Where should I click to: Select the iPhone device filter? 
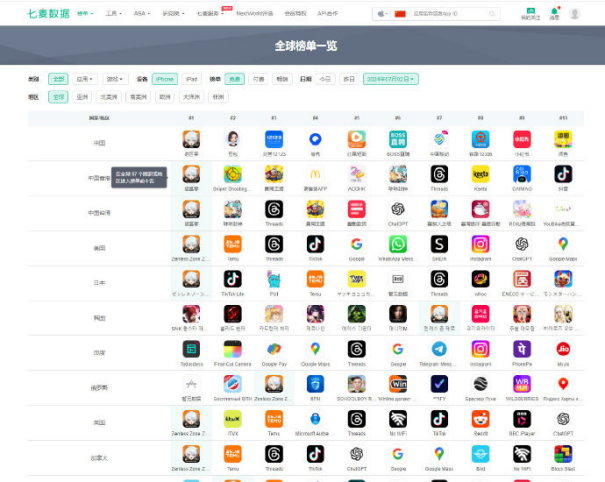[165, 79]
